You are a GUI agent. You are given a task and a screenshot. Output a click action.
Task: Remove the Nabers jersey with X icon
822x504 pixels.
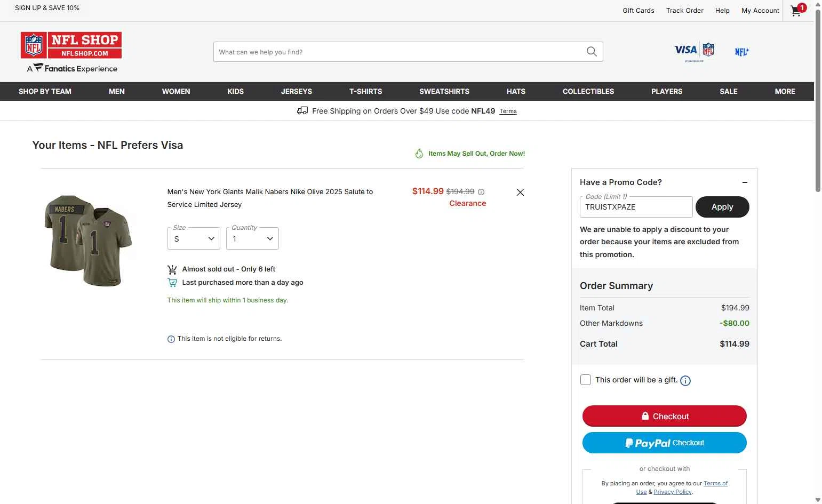520,193
